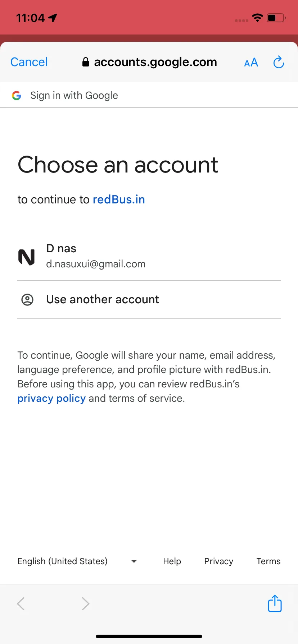Screen dimensions: 298x644
Task: Cancel the sign-in sheet
Action: [x=29, y=62]
